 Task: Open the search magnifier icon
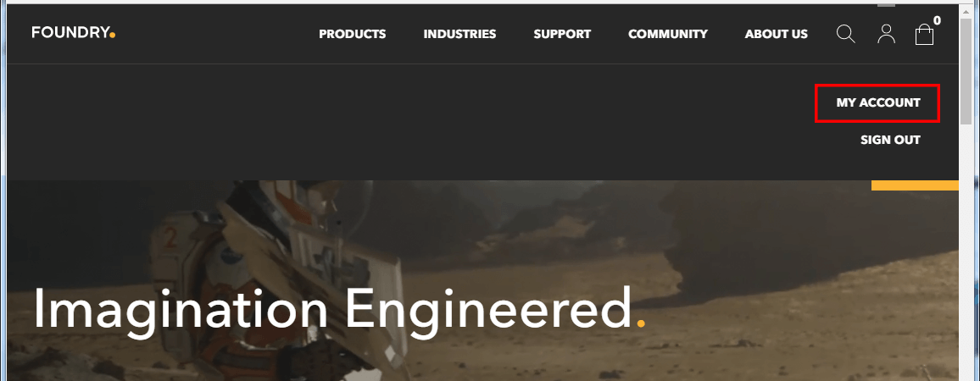[x=845, y=34]
